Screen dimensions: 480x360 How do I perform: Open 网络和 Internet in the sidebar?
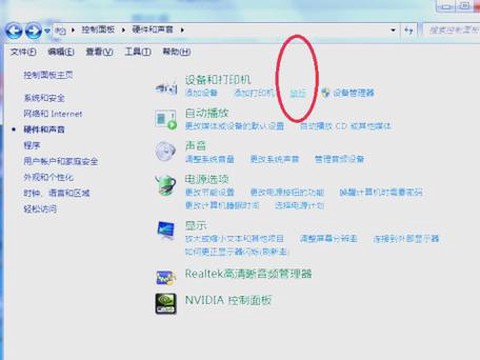pyautogui.click(x=53, y=114)
